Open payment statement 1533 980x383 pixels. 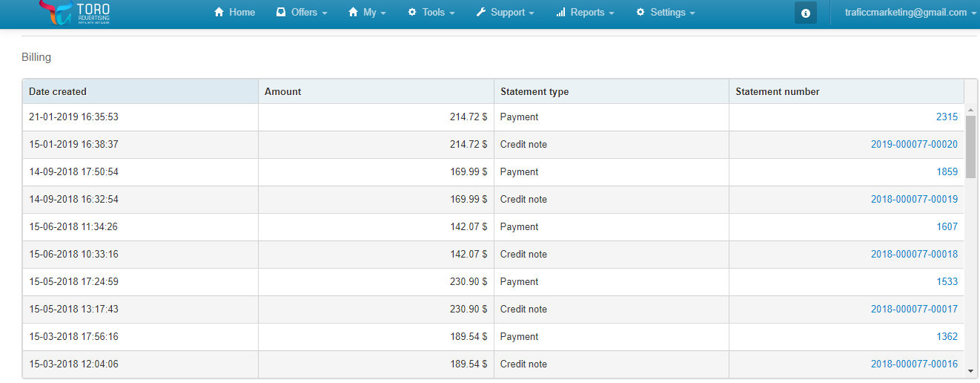tap(947, 281)
